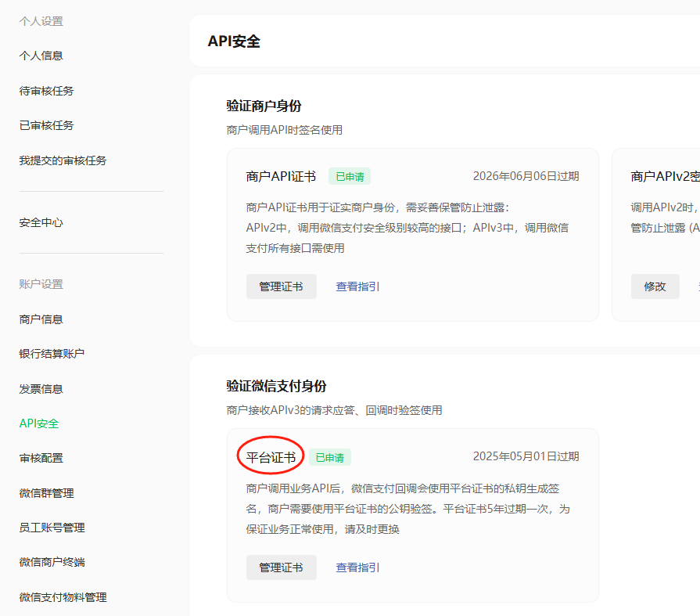Open 微信商户终端
Viewport: 700px width, 616px height.
pos(52,562)
